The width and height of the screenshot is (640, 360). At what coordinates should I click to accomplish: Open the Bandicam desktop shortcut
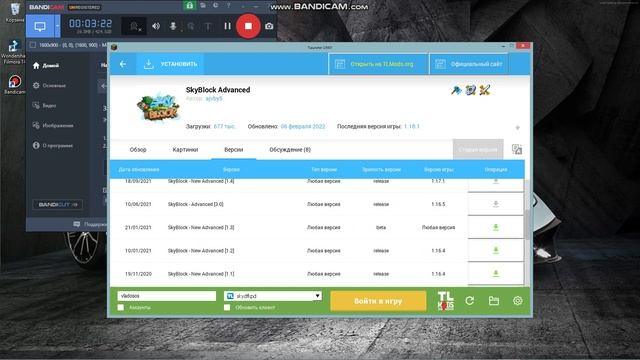(14, 85)
